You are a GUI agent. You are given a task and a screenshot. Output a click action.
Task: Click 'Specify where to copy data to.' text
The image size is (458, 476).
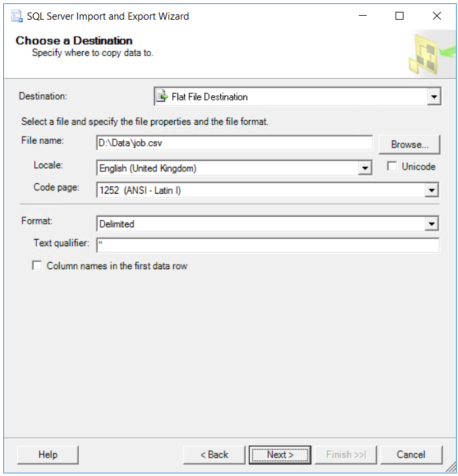tap(93, 53)
